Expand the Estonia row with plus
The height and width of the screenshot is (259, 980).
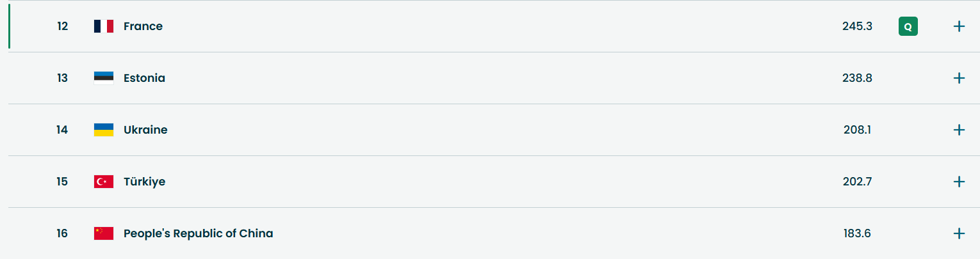pos(959,78)
